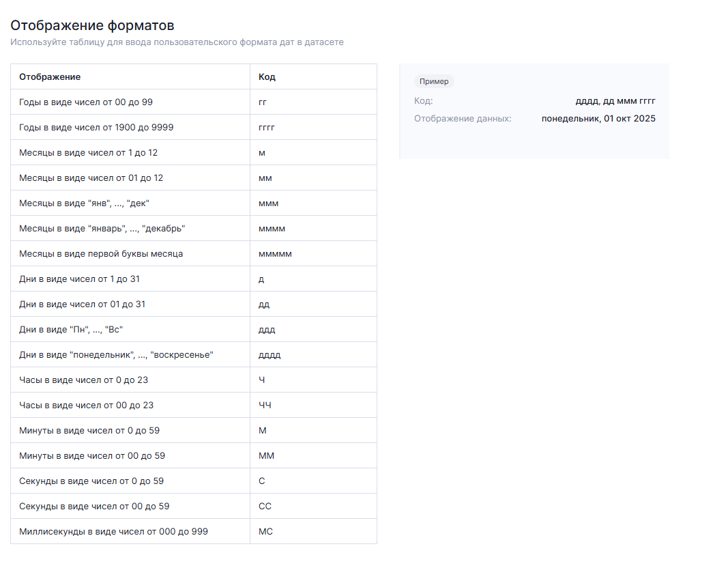Click row "Дни в виде чисел от 1 до 31"

click(x=80, y=279)
